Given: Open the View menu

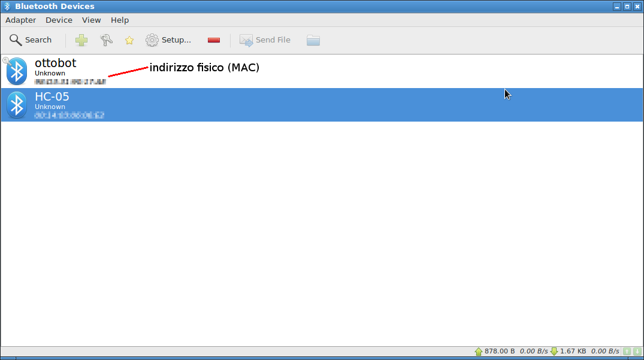Looking at the screenshot, I should pyautogui.click(x=91, y=20).
